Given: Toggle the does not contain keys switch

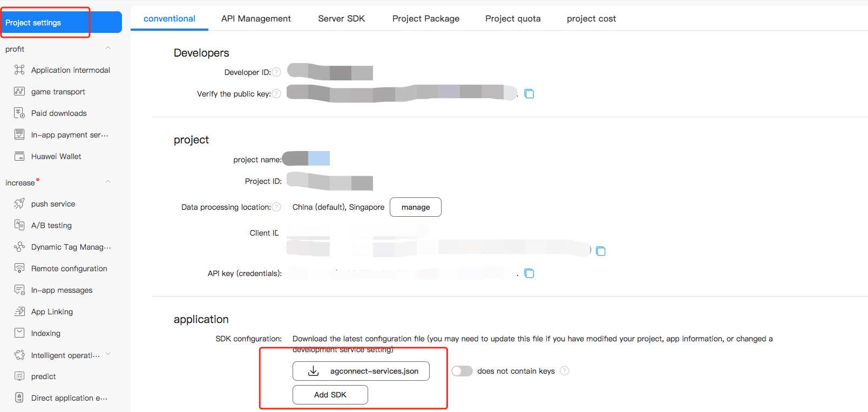Looking at the screenshot, I should (462, 371).
